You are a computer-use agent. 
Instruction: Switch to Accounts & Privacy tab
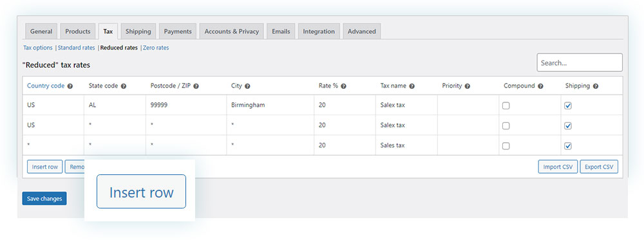pos(232,31)
